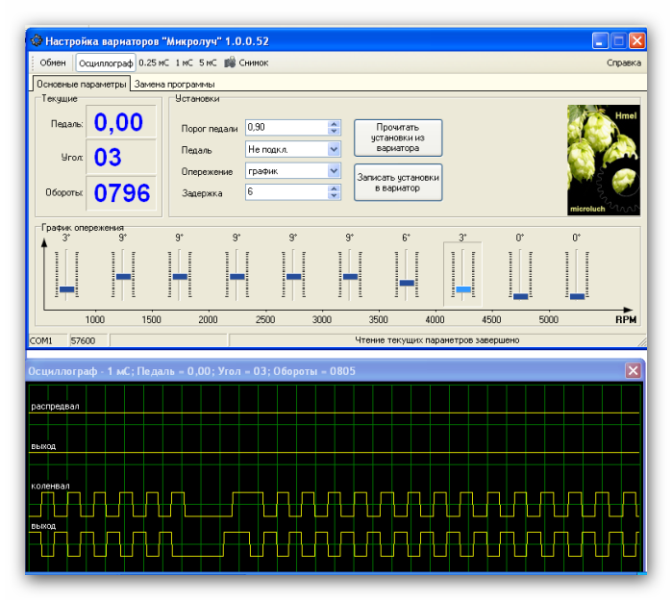Select the 0.25 мС time base
Viewport: 672px width, 600px height.
click(x=154, y=63)
